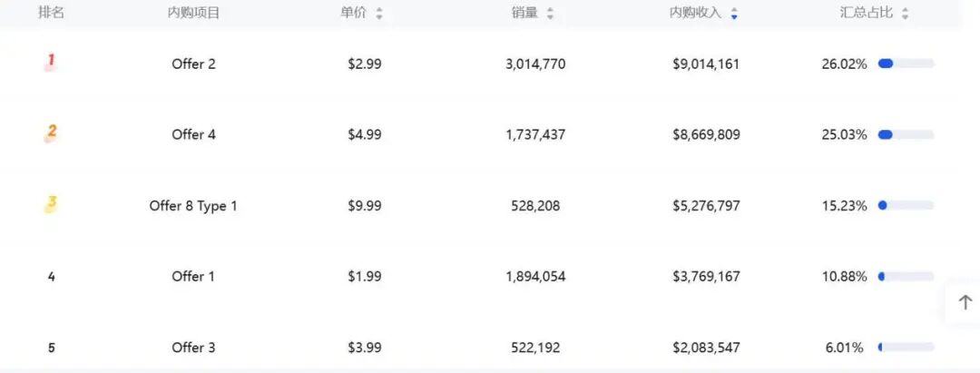Sort table by 销量 column arrows
The image size is (980, 373).
(x=550, y=14)
